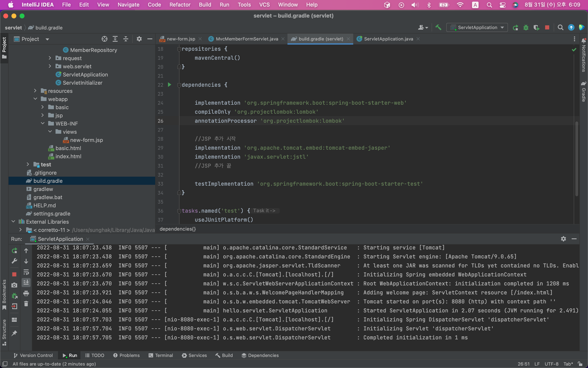Collapse the webapp folder
Image resolution: width=588 pixels, height=368 pixels.
pyautogui.click(x=35, y=99)
